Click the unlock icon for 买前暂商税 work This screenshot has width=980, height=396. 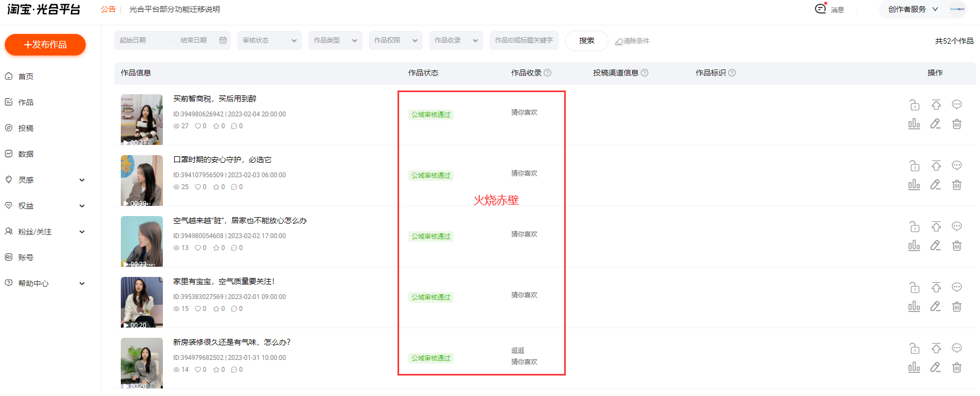[914, 105]
